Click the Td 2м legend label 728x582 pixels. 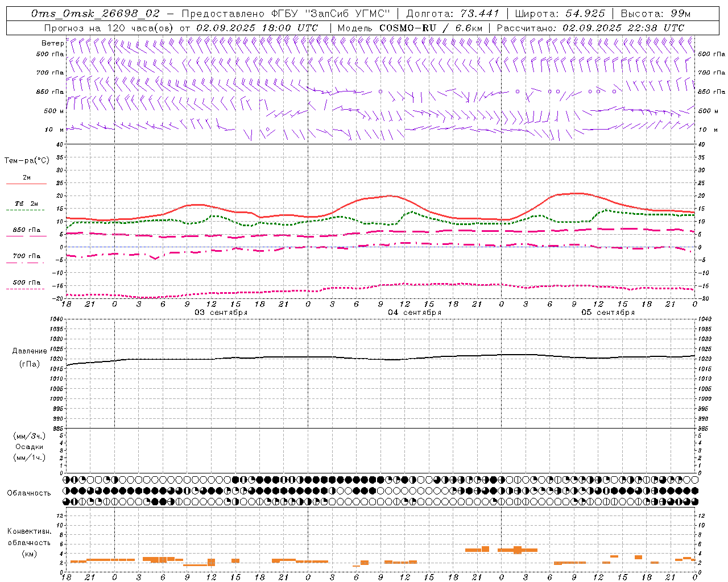pyautogui.click(x=26, y=203)
